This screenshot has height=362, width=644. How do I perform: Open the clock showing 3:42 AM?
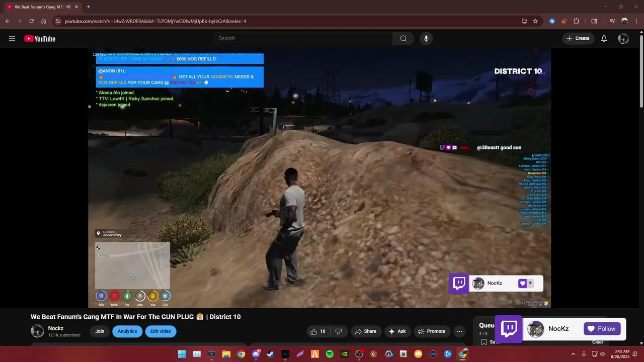[x=620, y=354]
